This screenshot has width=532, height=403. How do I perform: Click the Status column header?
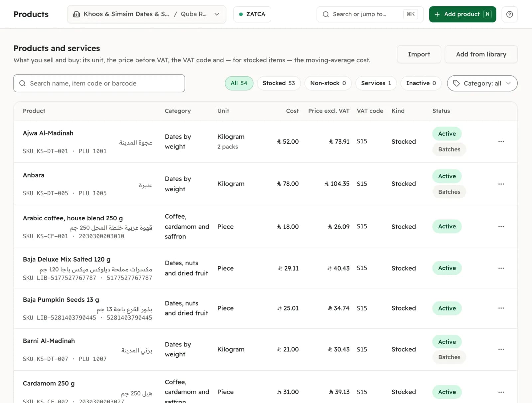click(441, 111)
